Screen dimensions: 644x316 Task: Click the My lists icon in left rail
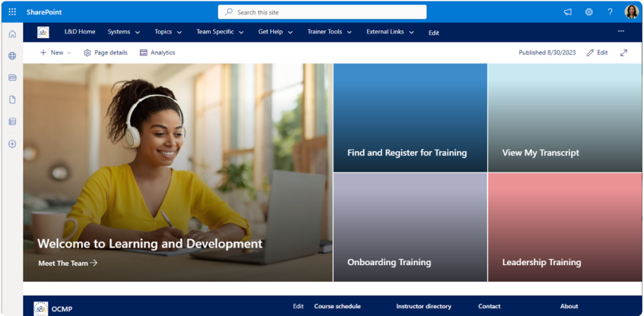12,122
